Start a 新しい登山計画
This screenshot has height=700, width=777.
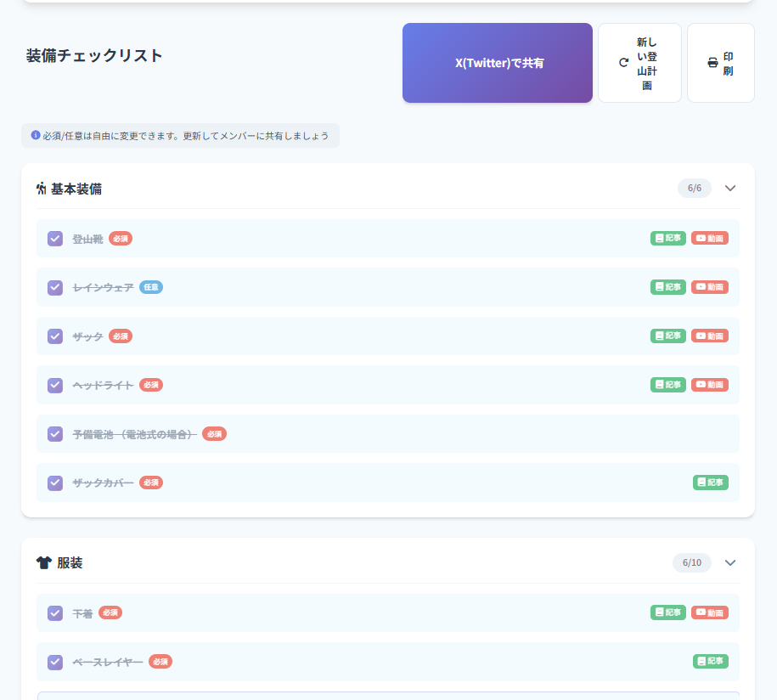tap(639, 63)
